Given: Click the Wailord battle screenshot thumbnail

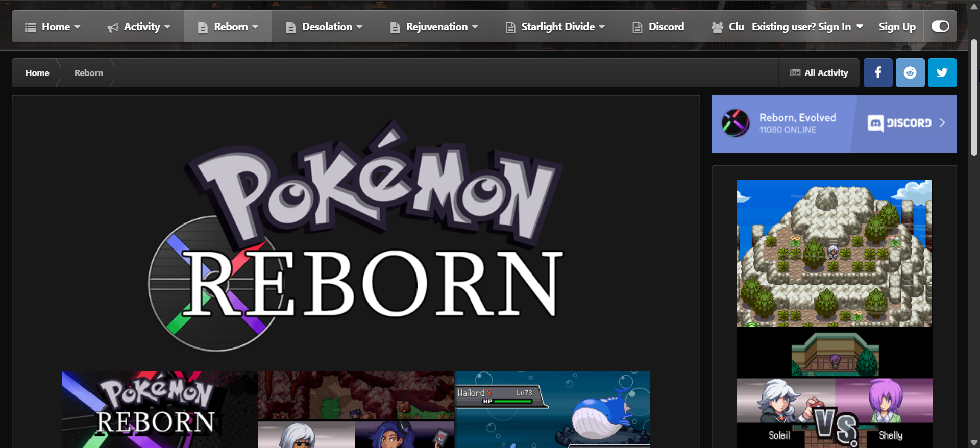Looking at the screenshot, I should pos(552,409).
